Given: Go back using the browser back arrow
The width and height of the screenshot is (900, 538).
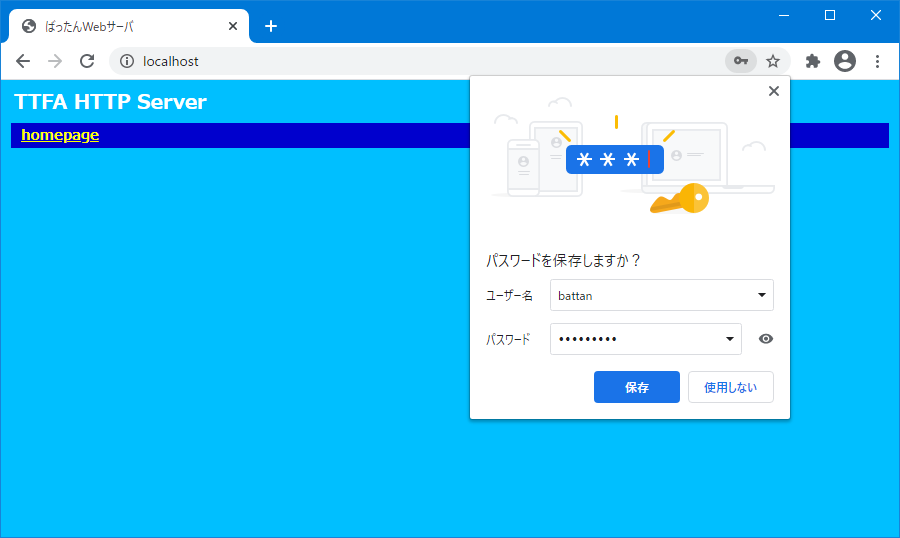Looking at the screenshot, I should pos(23,61).
